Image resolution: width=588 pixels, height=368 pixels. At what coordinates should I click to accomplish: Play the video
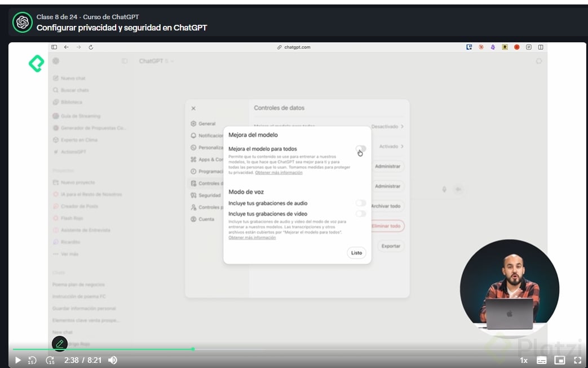(17, 360)
